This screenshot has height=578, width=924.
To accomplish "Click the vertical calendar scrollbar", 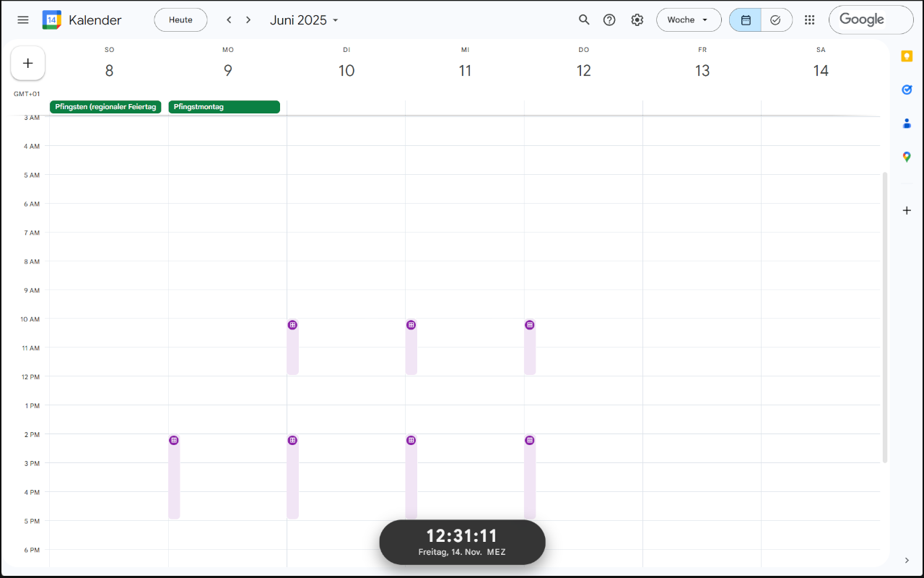I will pyautogui.click(x=885, y=317).
